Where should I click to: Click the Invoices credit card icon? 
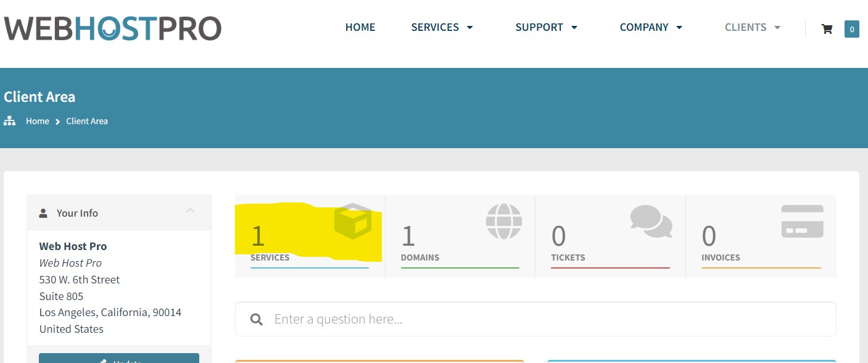[x=802, y=222]
